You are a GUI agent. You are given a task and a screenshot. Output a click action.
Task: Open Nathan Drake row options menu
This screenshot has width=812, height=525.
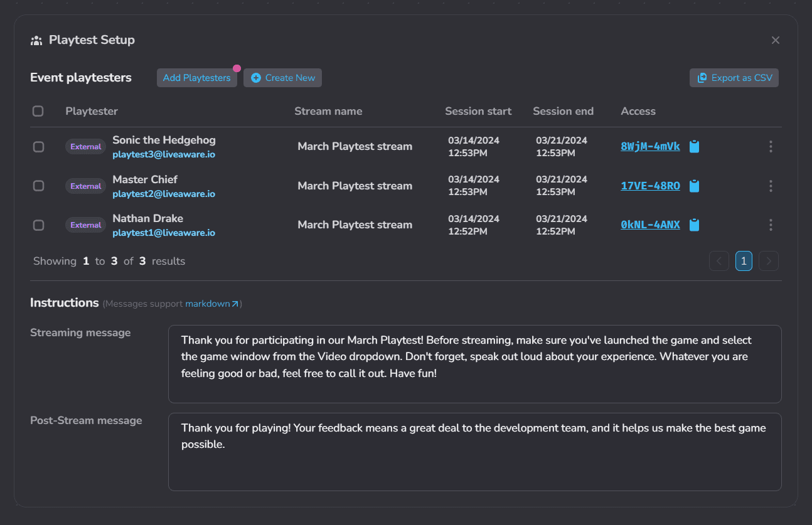771,225
